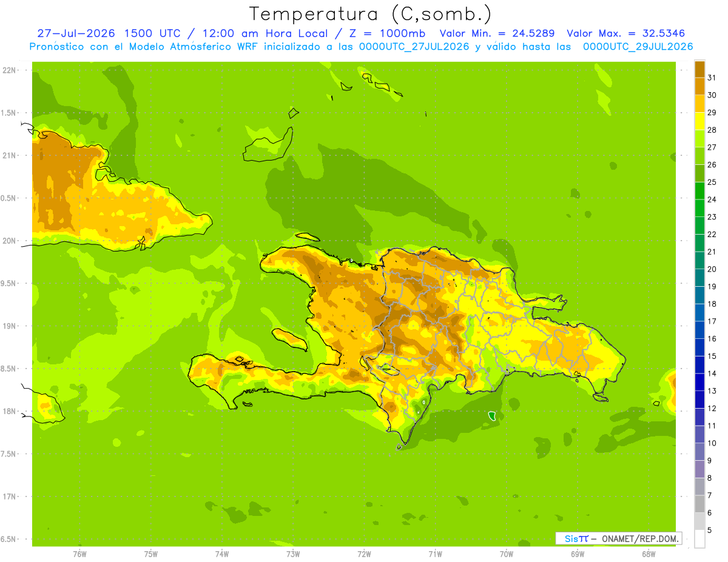Click the "19N" latitude label
Image resolution: width=728 pixels, height=562 pixels.
click(9, 326)
